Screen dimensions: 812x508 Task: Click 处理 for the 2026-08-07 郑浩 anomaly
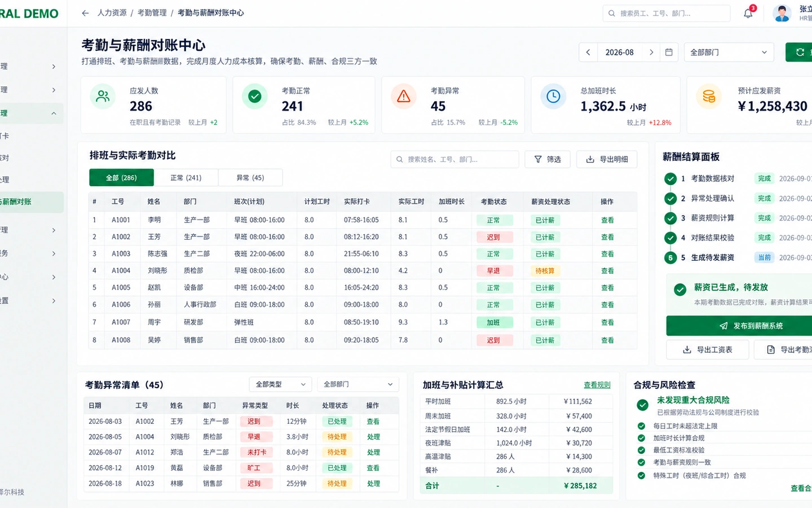point(373,453)
